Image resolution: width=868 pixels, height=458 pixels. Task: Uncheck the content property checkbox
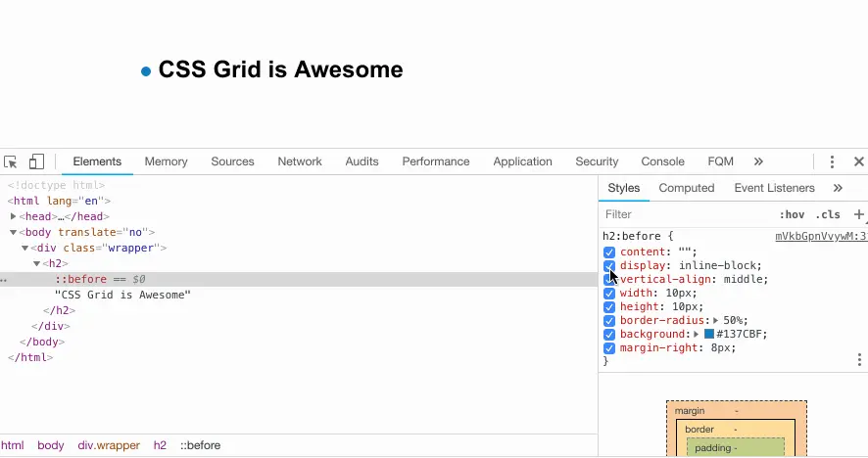pos(609,252)
